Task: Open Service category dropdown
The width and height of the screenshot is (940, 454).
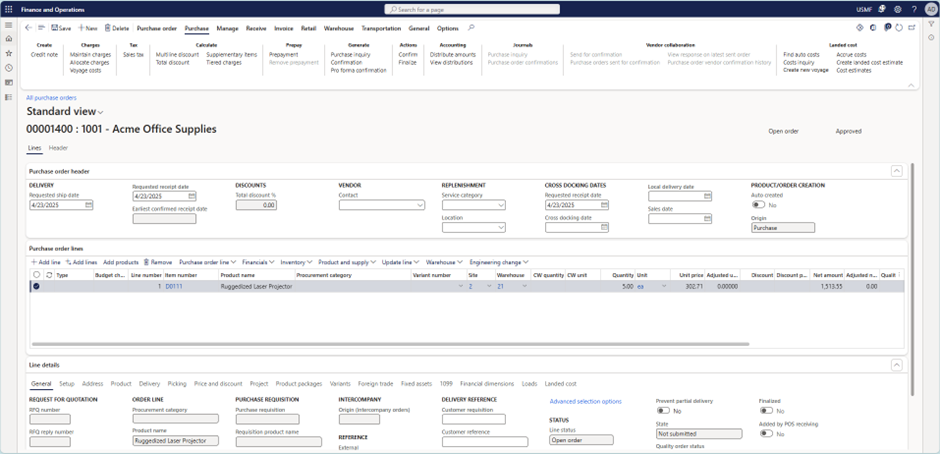Action: tap(501, 205)
